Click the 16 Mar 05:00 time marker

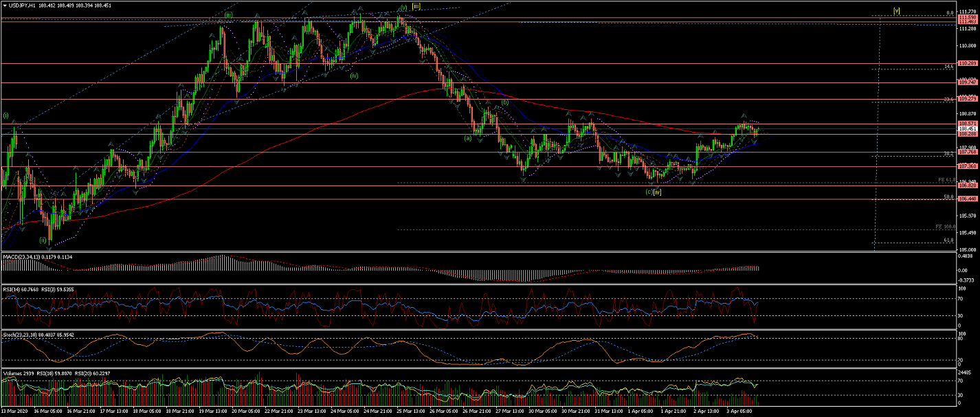[x=48, y=412]
